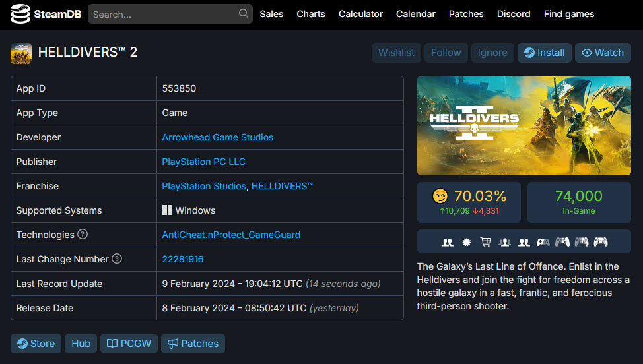
Task: Click the in-app purchases shopping cart icon
Action: coord(485,243)
